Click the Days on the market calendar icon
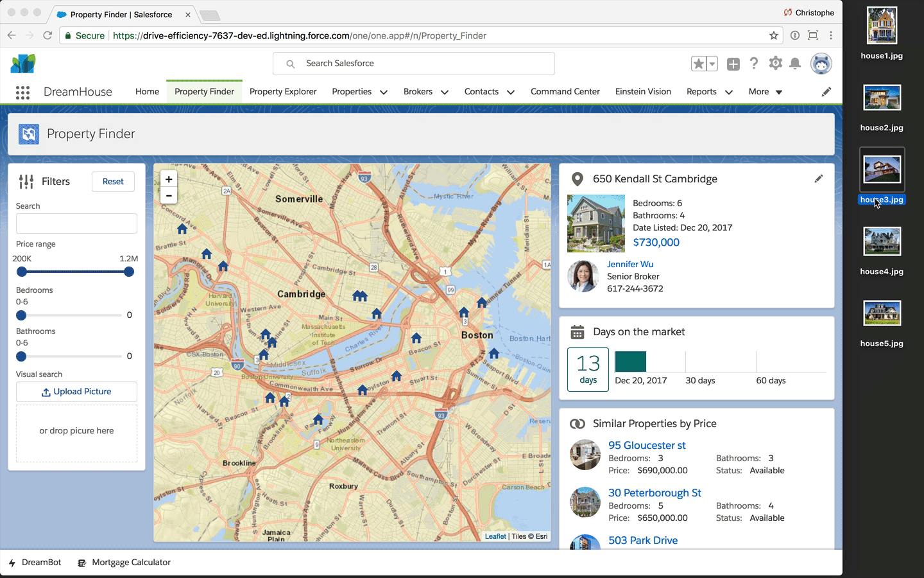The image size is (924, 578). [x=577, y=332]
